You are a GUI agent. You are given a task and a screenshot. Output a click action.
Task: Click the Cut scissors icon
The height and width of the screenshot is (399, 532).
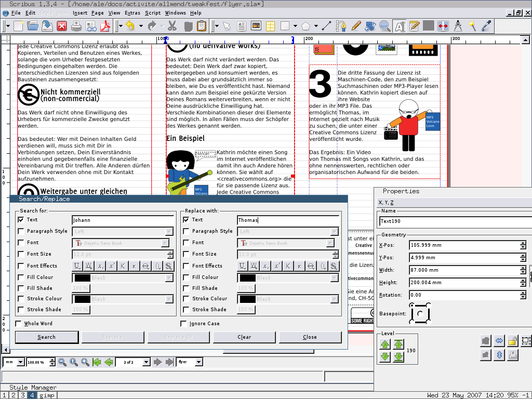tap(173, 25)
